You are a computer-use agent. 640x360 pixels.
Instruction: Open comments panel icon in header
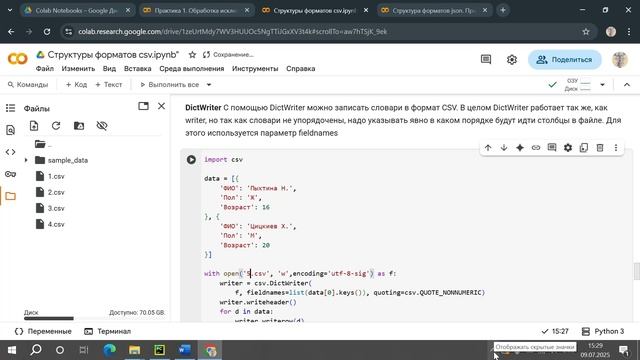(x=486, y=60)
